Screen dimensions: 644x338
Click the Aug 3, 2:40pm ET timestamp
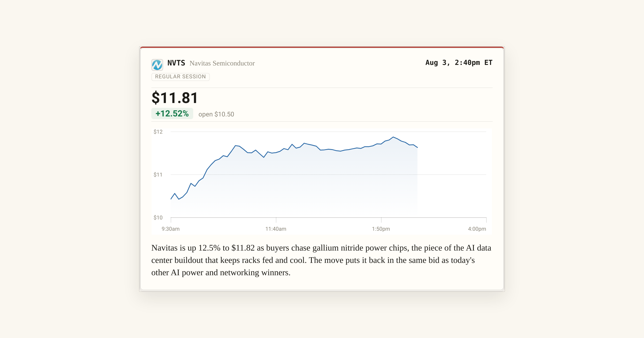459,63
